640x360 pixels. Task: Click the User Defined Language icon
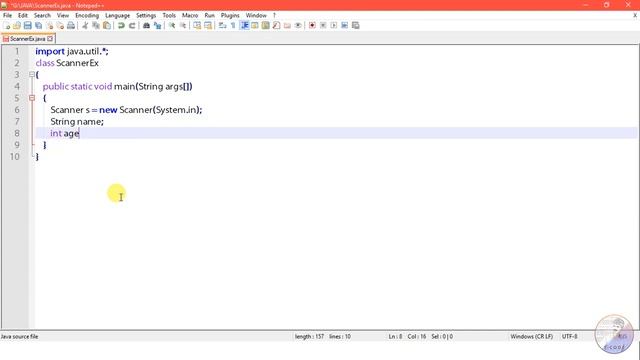255,25
